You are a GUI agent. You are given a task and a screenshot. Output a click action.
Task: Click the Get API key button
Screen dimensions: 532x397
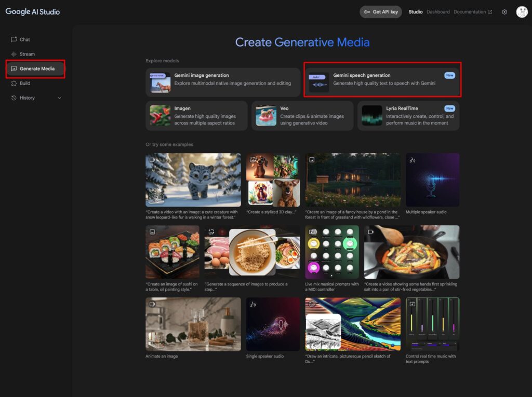[x=381, y=12]
